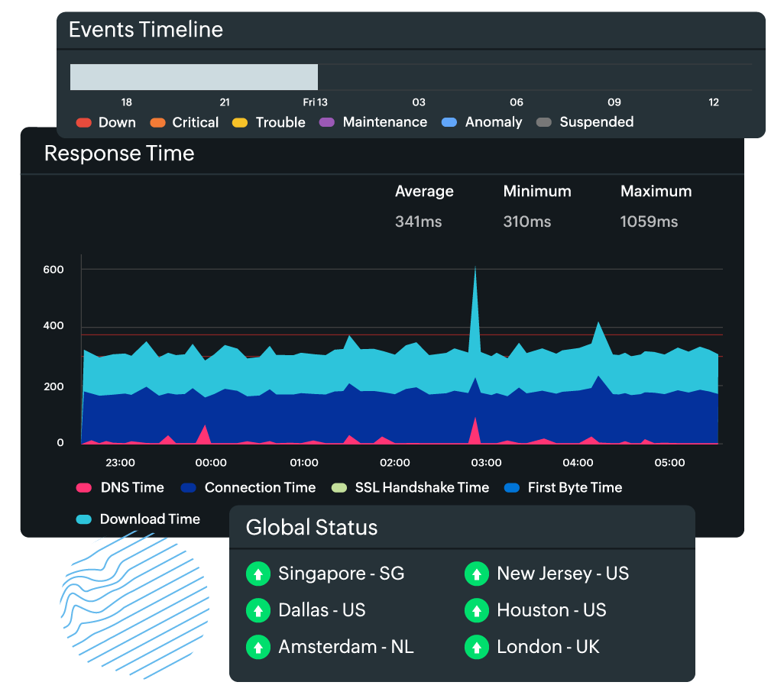The height and width of the screenshot is (695, 784).
Task: Click the New Jersey green up-status icon
Action: pos(477,574)
